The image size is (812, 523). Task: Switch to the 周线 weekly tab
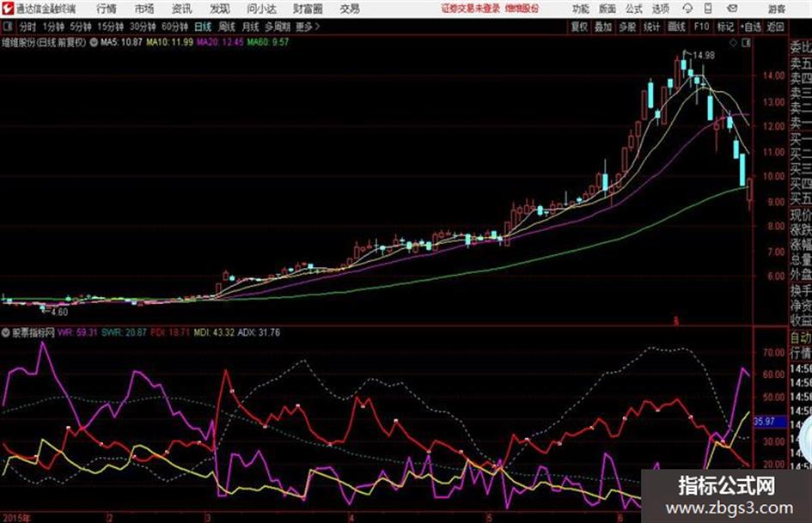point(227,27)
